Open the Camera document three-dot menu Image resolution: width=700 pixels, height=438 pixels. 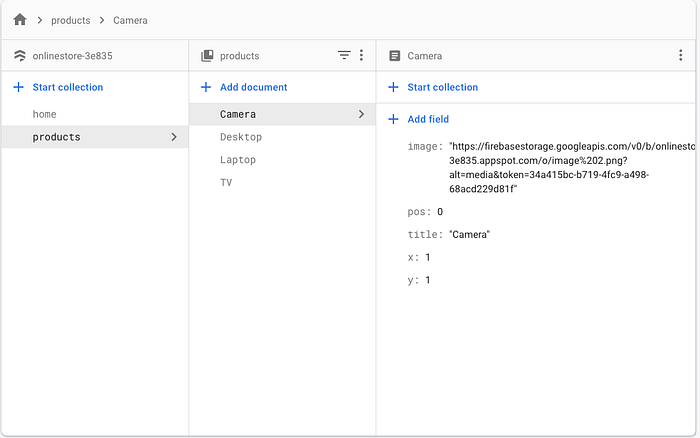pyautogui.click(x=681, y=56)
